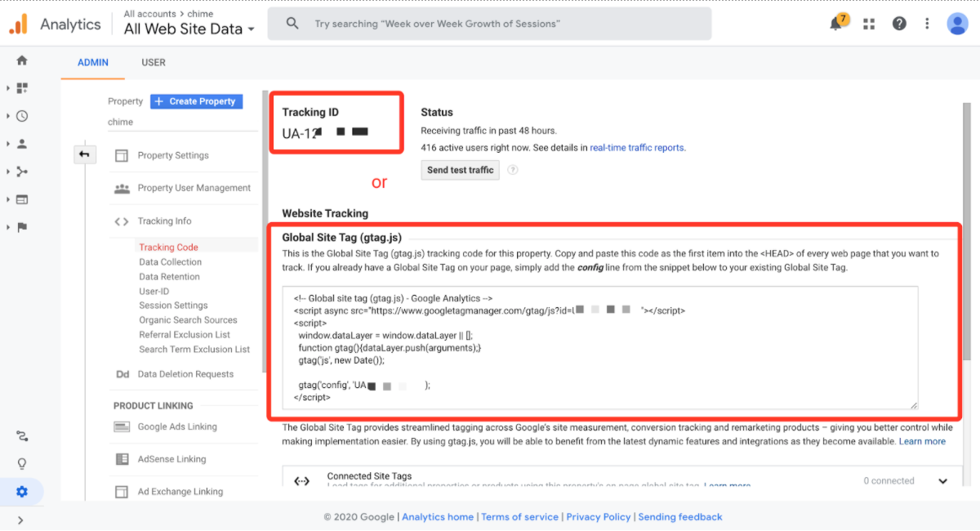Collapse the Tracking Info section

(164, 221)
